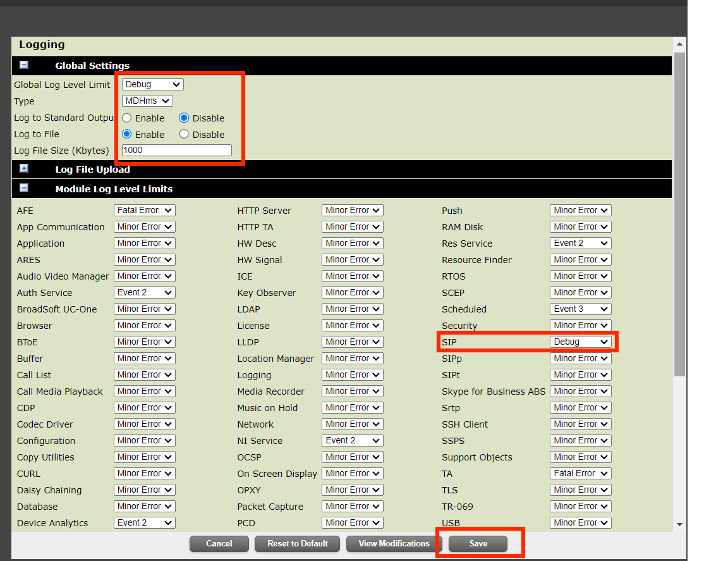The height and width of the screenshot is (561, 728).
Task: Collapse the Module Log Level Limits section
Action: click(x=24, y=188)
